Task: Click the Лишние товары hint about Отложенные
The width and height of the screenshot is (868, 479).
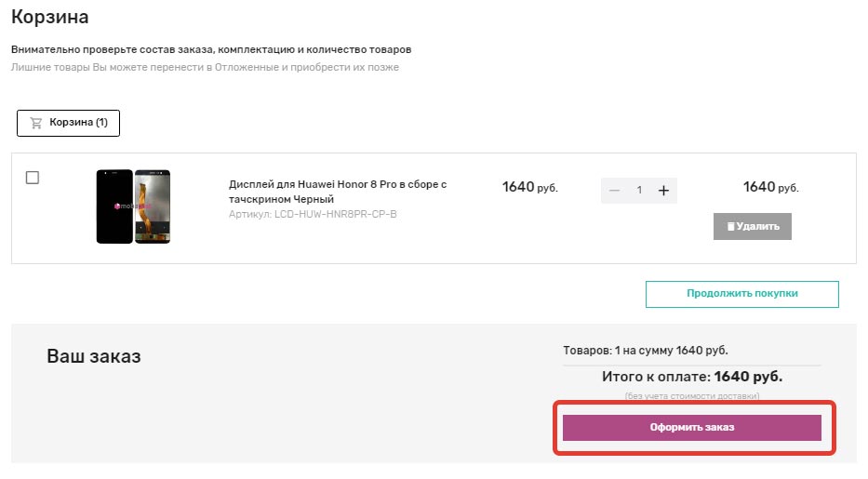Action: tap(205, 67)
